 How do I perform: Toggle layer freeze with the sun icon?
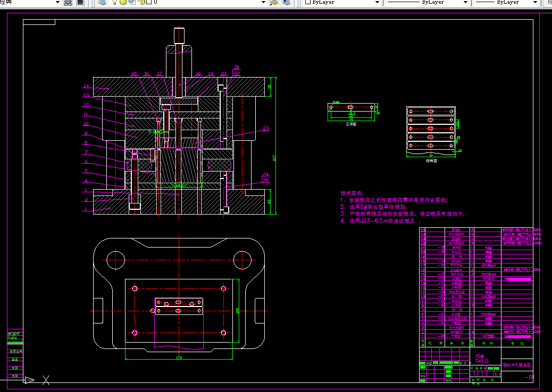(x=123, y=2)
